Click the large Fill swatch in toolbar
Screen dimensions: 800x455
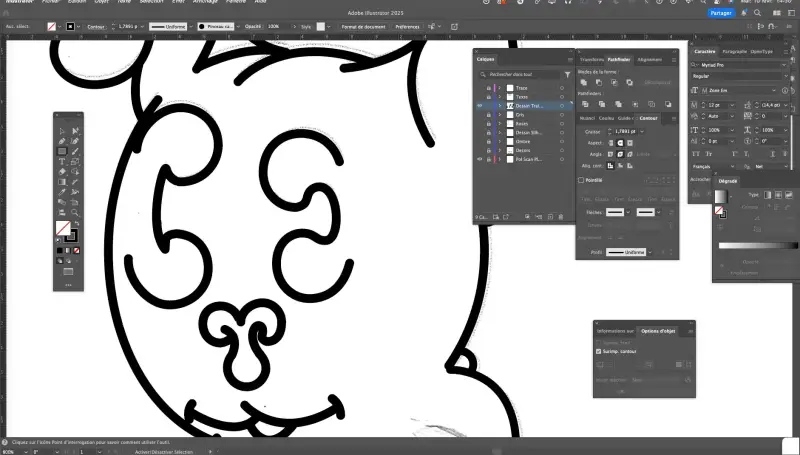click(x=63, y=228)
